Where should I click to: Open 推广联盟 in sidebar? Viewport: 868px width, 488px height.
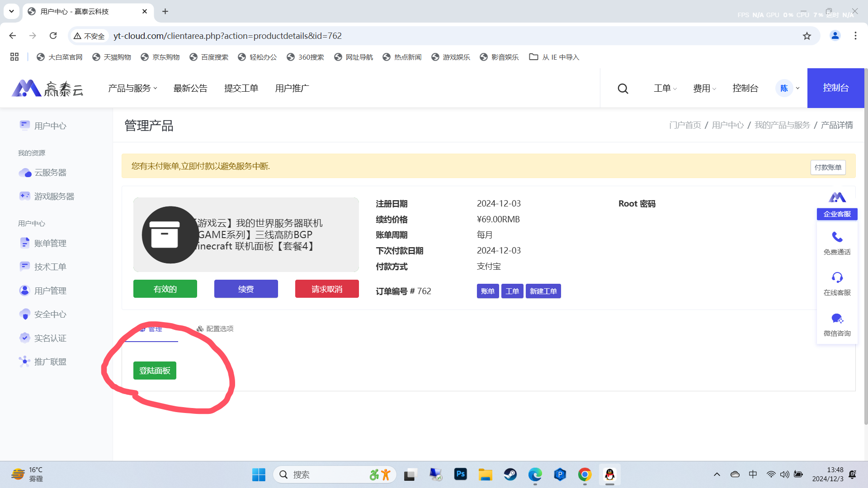pos(43,361)
